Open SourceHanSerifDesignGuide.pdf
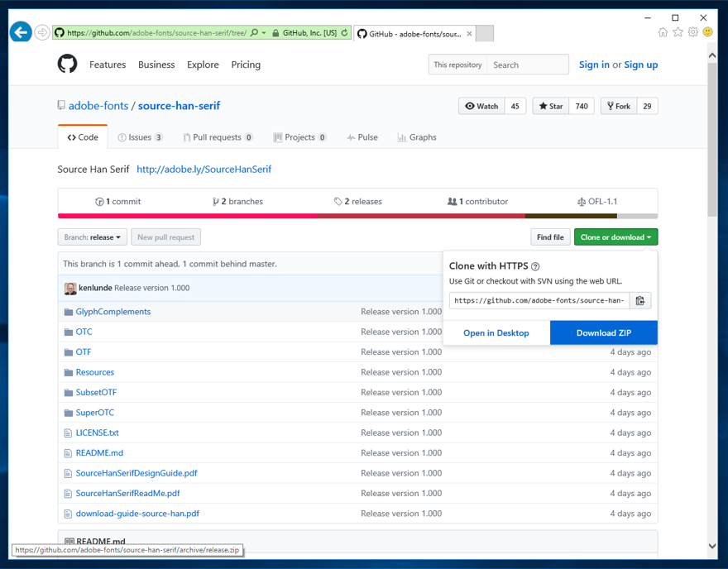The image size is (728, 569). 136,473
